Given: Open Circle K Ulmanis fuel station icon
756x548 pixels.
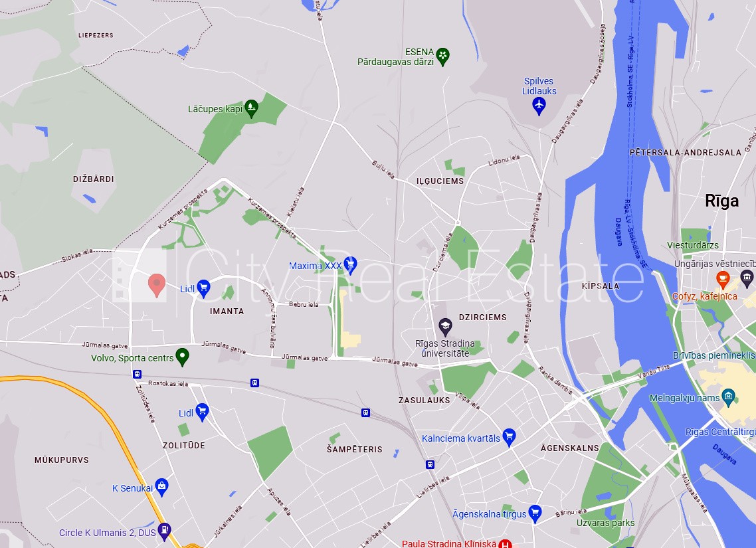Looking at the screenshot, I should click(164, 531).
